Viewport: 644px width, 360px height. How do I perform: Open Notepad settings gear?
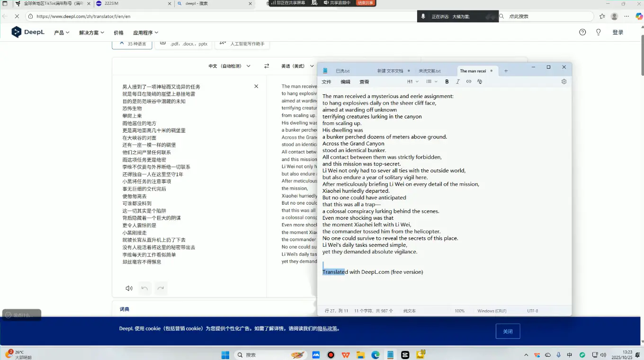(x=563, y=81)
